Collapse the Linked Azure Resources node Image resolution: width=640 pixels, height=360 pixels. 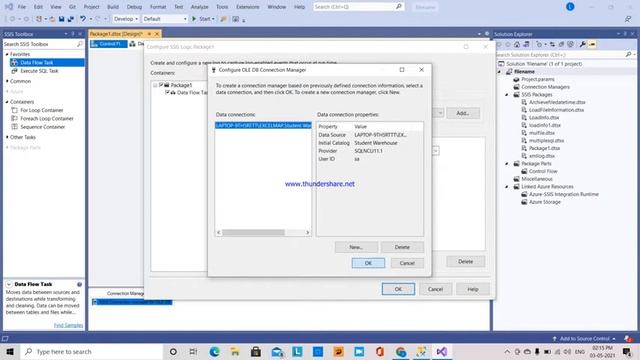(507, 187)
